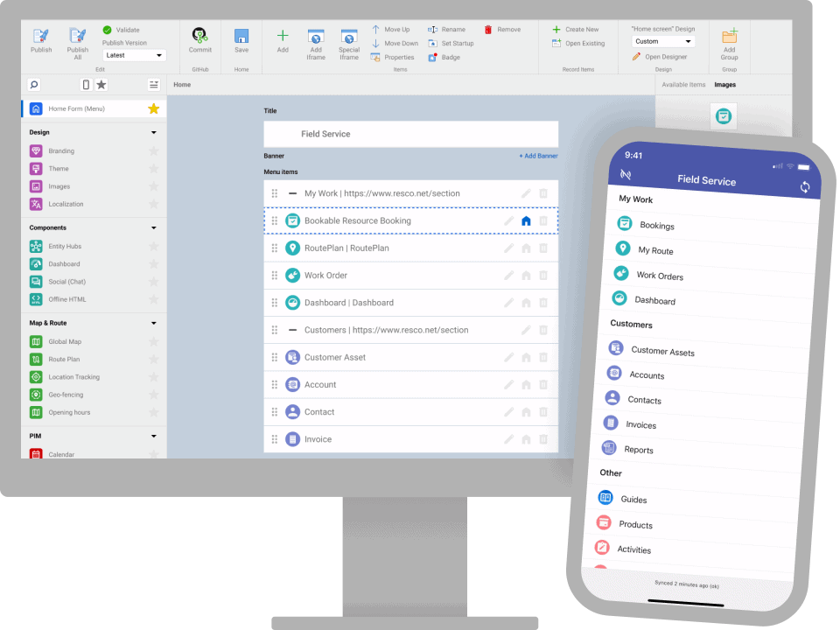Image resolution: width=840 pixels, height=630 pixels.
Task: Collapse the Design section
Action: point(154,132)
